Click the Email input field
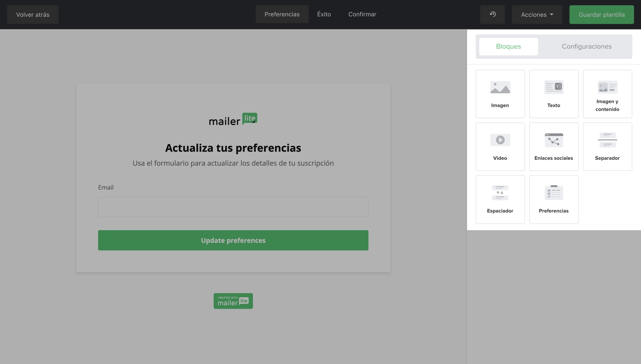Viewport: 641px width, 364px height. [x=233, y=207]
